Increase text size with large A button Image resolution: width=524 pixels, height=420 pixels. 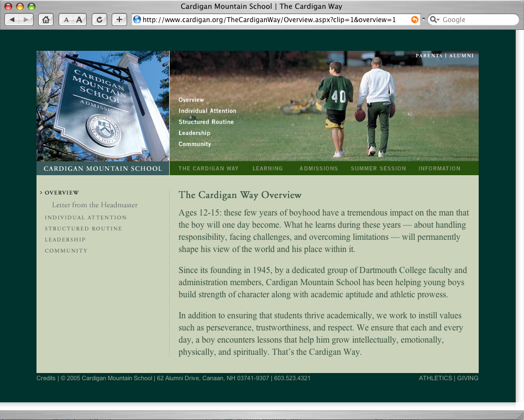tap(79, 20)
